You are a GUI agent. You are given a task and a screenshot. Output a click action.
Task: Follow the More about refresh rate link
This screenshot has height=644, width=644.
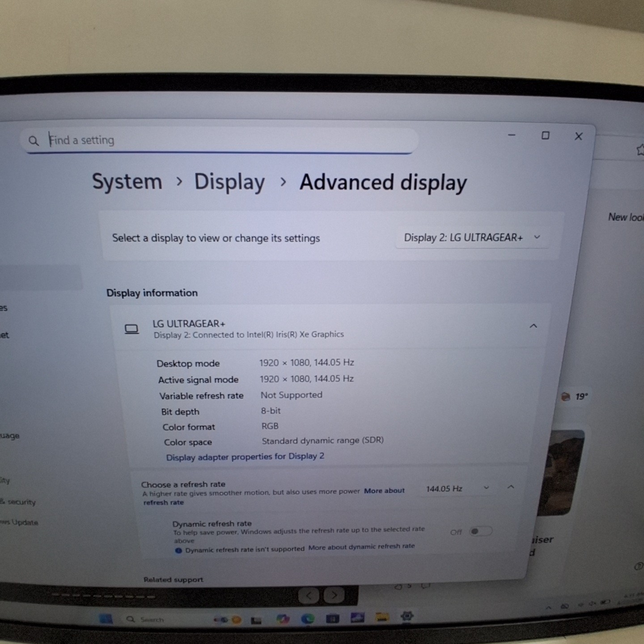click(x=384, y=491)
